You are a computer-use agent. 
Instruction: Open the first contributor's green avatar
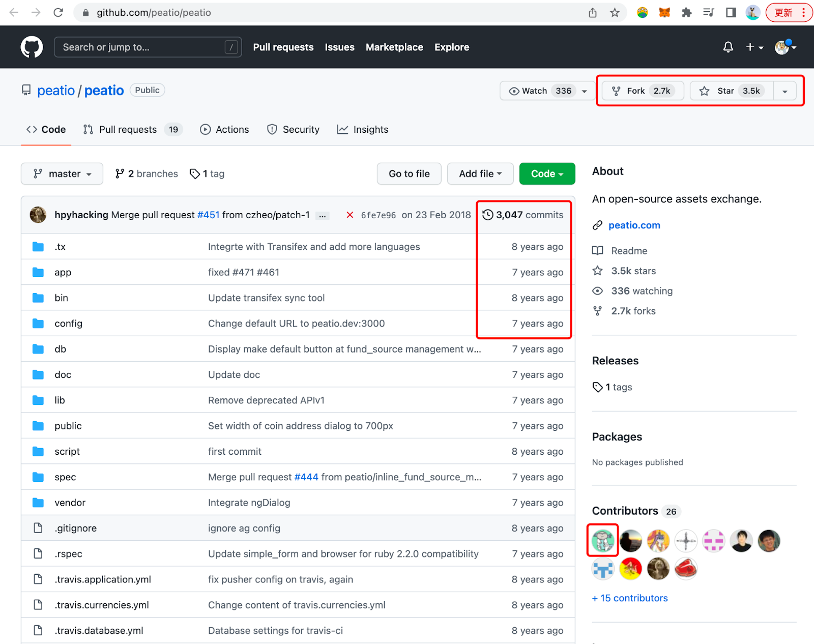(603, 541)
